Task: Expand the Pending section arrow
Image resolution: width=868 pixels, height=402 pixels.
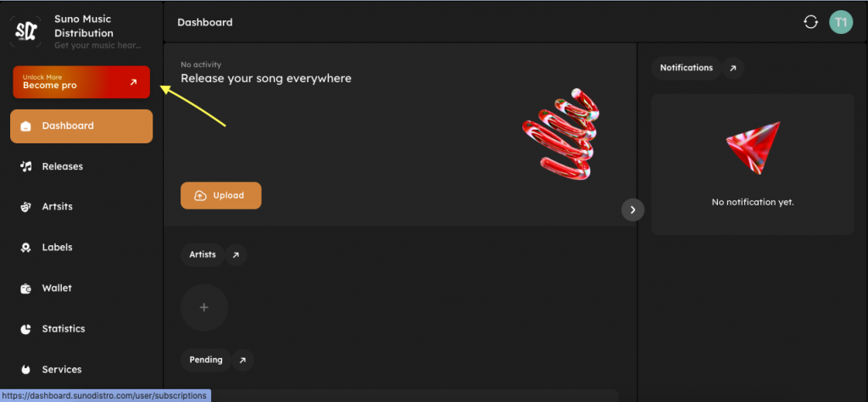Action: point(242,360)
